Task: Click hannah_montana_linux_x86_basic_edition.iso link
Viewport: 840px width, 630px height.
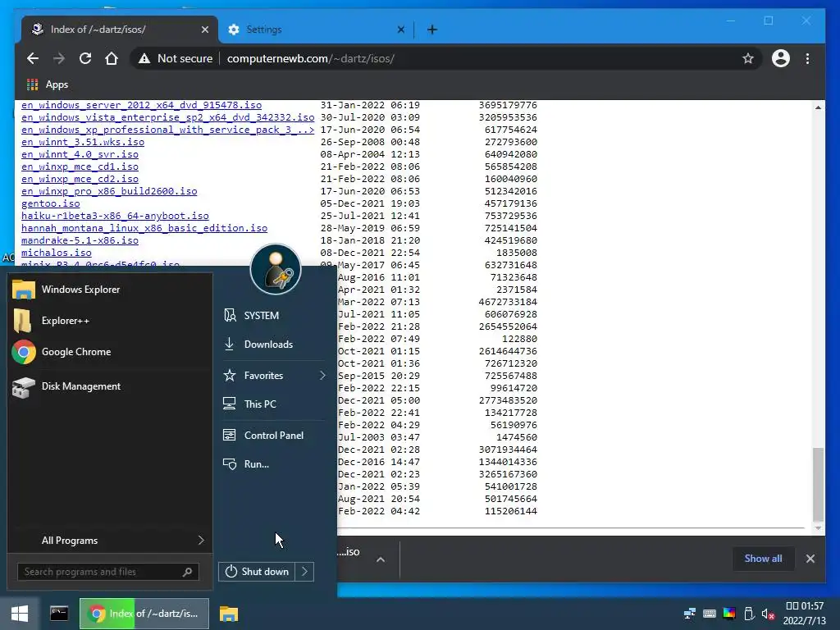Action: (144, 228)
